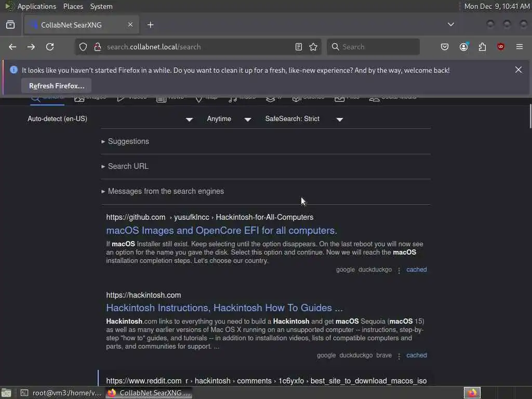Image resolution: width=532 pixels, height=399 pixels.
Task: Open the SafeSearch: Strict dropdown
Action: (x=304, y=119)
